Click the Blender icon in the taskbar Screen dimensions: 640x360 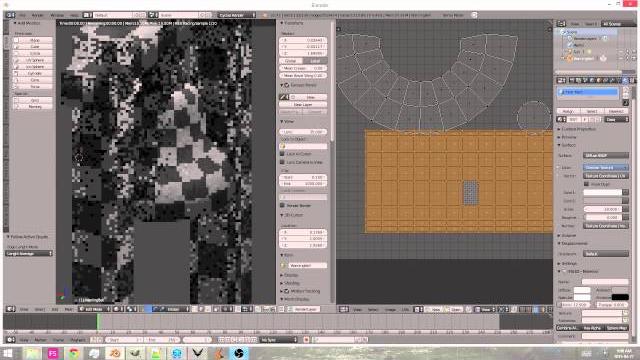pos(115,353)
